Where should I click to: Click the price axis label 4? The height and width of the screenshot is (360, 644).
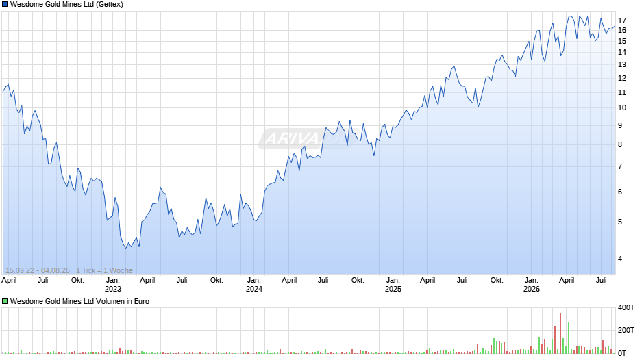click(x=620, y=259)
